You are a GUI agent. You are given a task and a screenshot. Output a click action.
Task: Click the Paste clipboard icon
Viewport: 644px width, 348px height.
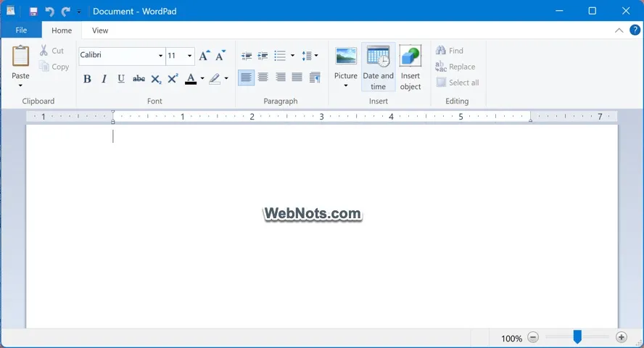click(x=20, y=57)
